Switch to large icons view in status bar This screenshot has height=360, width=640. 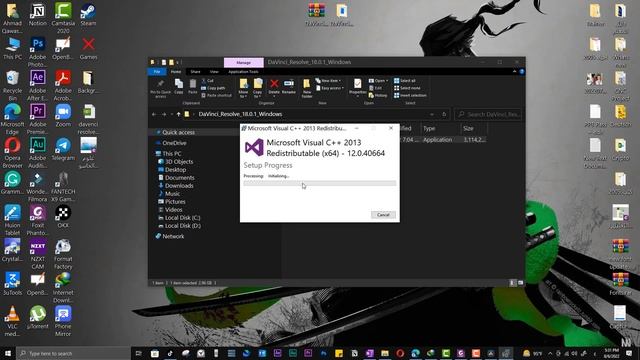(x=520, y=283)
